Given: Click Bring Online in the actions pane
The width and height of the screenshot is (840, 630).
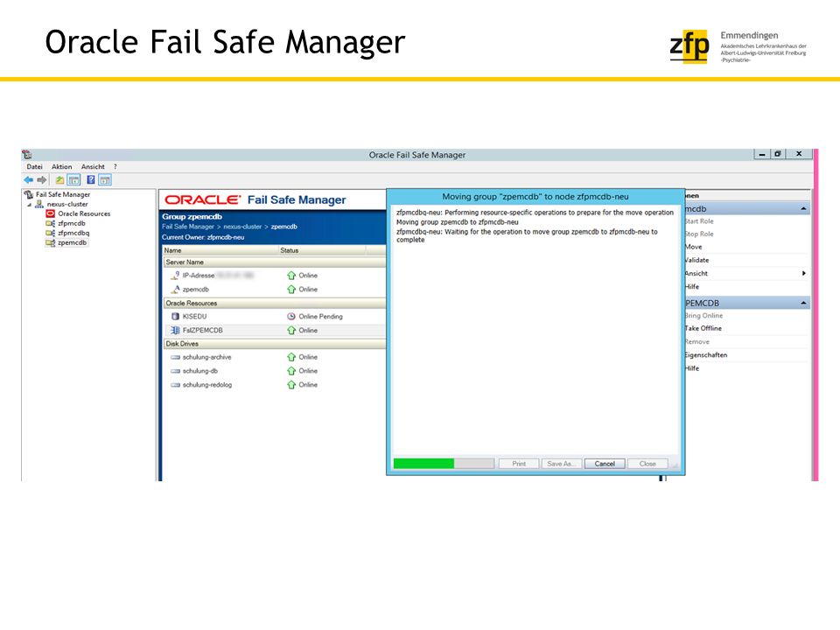Looking at the screenshot, I should (703, 316).
